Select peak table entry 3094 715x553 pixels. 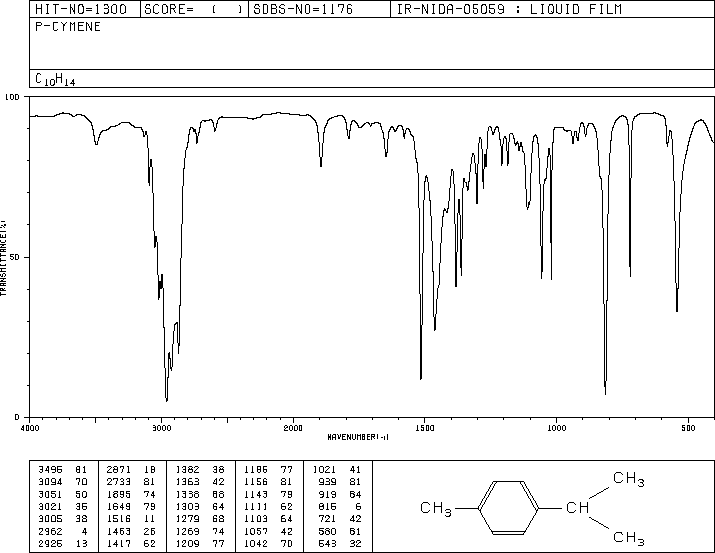tap(50, 481)
